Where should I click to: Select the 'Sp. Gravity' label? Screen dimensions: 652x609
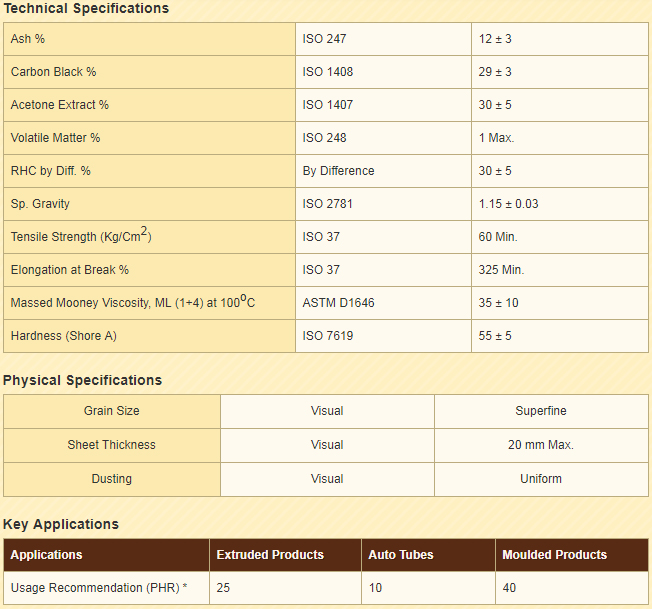(40, 204)
